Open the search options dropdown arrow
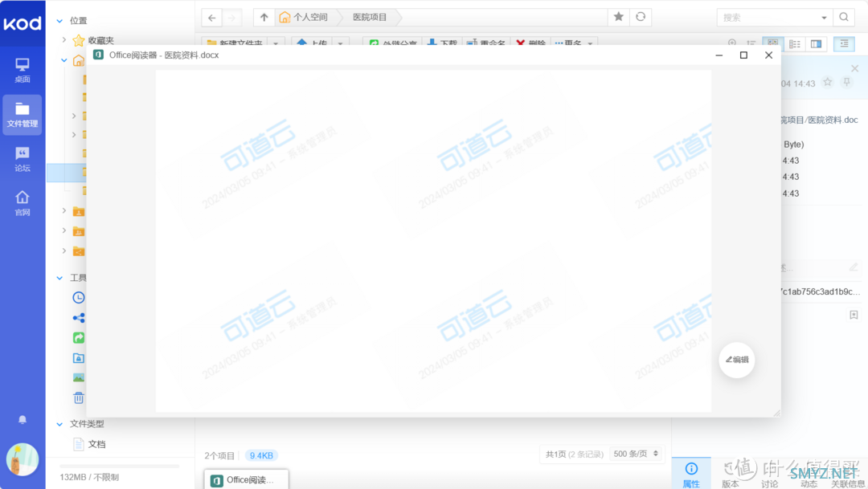868x489 pixels. (824, 18)
